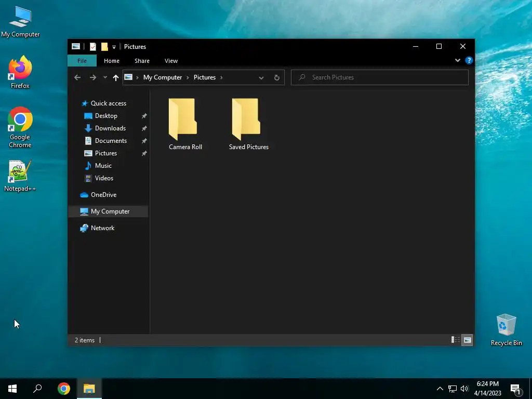The image size is (532, 399).
Task: Click the volume speaker tray icon
Action: tap(464, 389)
